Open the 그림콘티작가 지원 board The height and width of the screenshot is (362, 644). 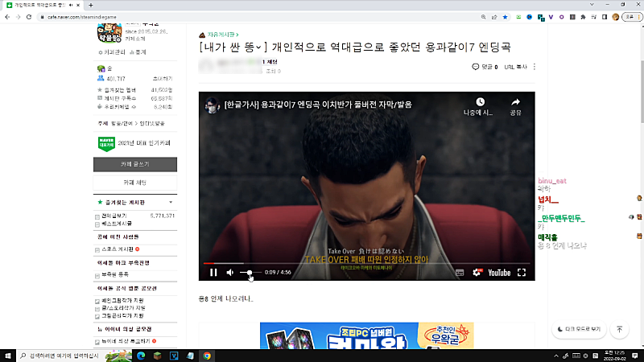(x=123, y=315)
